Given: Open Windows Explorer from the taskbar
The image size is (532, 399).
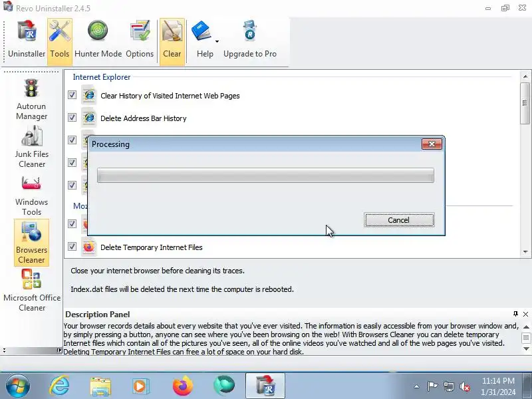Looking at the screenshot, I should pyautogui.click(x=100, y=386).
